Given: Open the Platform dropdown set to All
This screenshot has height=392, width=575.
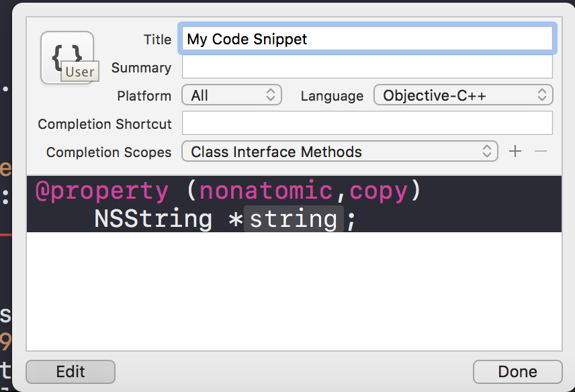Looking at the screenshot, I should [232, 95].
